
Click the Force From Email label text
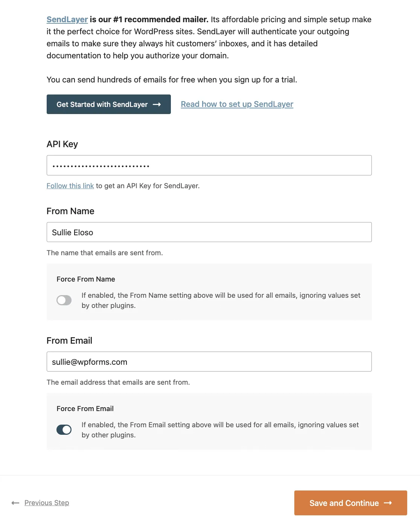pyautogui.click(x=85, y=409)
